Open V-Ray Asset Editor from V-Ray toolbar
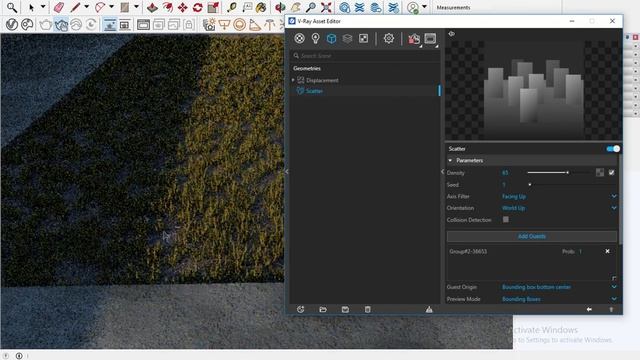This screenshot has width=640, height=360. [x=12, y=24]
